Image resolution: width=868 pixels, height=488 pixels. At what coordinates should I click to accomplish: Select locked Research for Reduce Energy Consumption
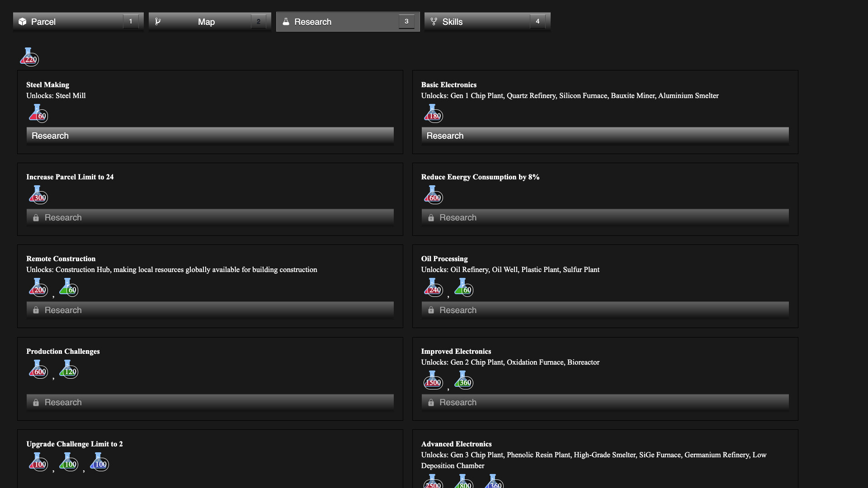(x=604, y=217)
